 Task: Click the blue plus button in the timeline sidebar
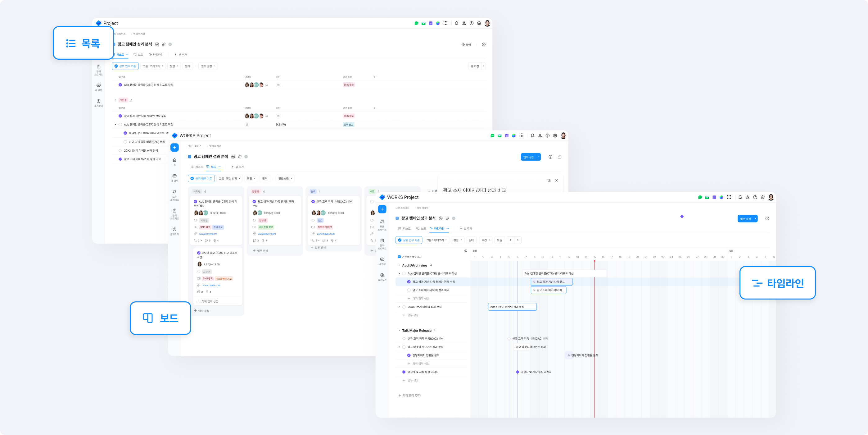pos(382,209)
